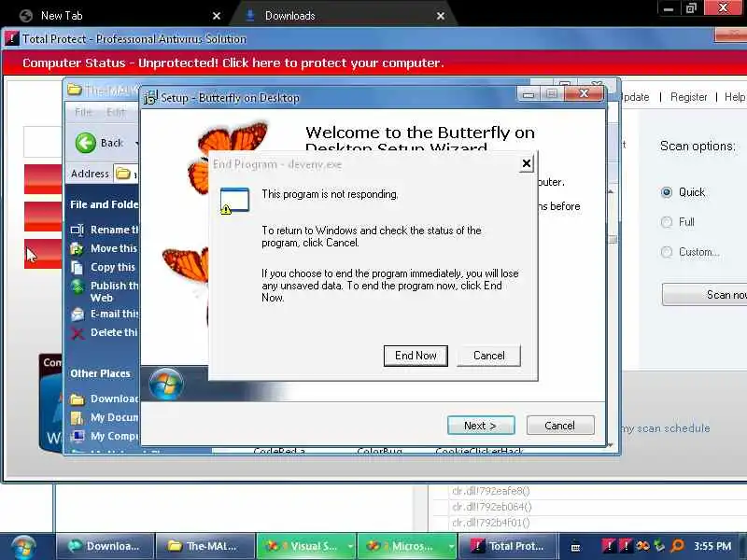Click orange magnifier tray icon
The width and height of the screenshot is (747, 560).
[677, 546]
